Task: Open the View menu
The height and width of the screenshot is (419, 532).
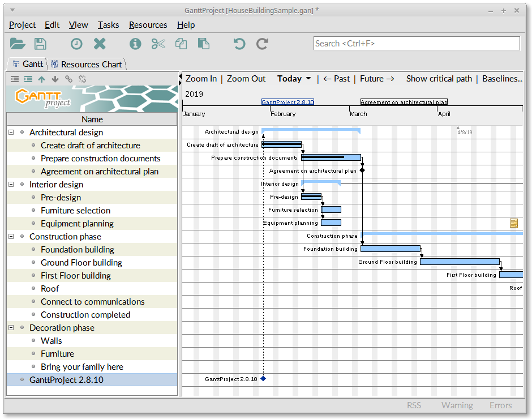Action: coord(78,25)
